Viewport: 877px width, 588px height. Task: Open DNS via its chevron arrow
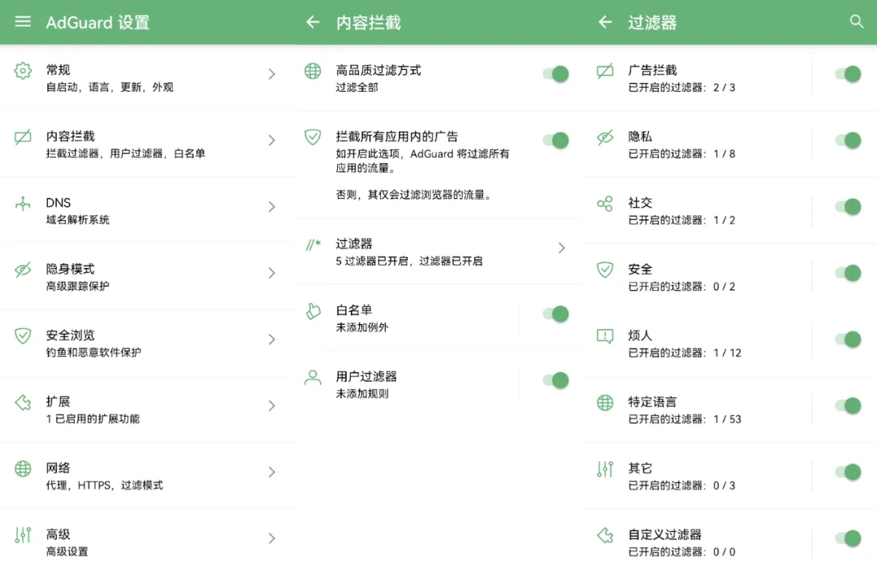click(271, 206)
